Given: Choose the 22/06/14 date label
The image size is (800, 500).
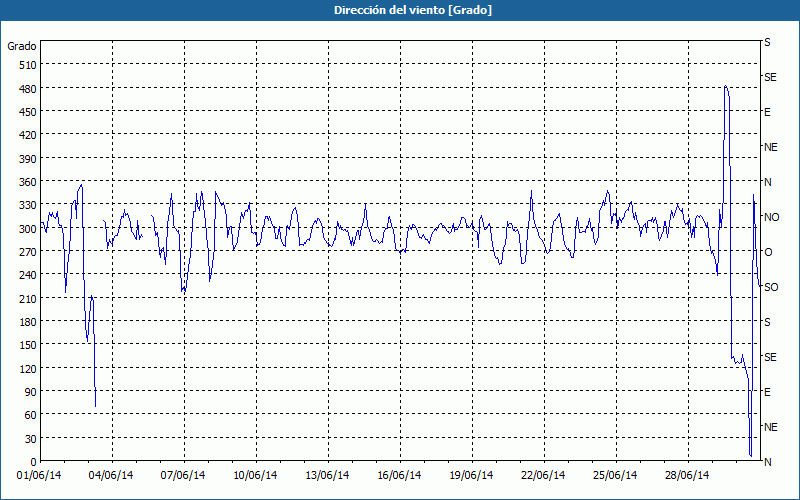Looking at the screenshot, I should pyautogui.click(x=543, y=475).
